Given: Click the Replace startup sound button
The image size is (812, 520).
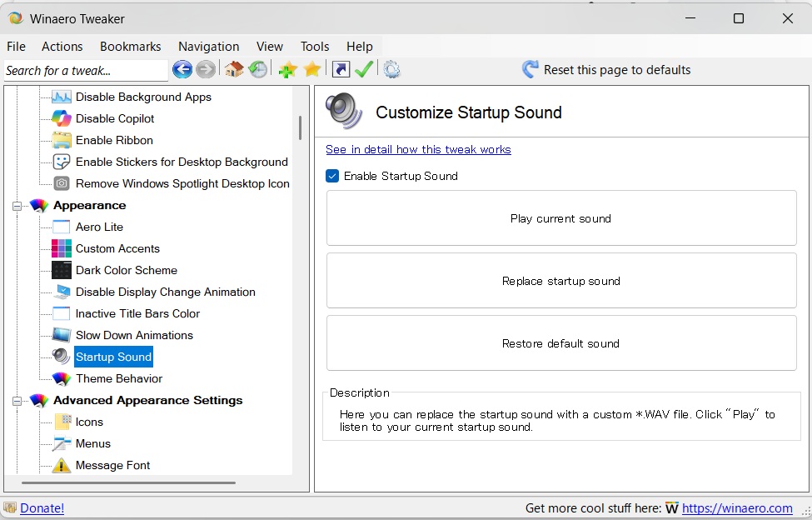Looking at the screenshot, I should coord(560,281).
